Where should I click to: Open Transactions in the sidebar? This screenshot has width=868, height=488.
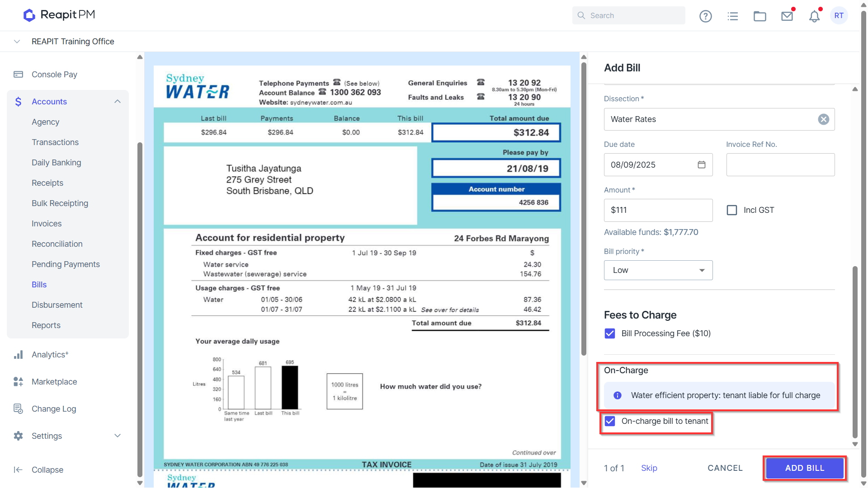[55, 142]
